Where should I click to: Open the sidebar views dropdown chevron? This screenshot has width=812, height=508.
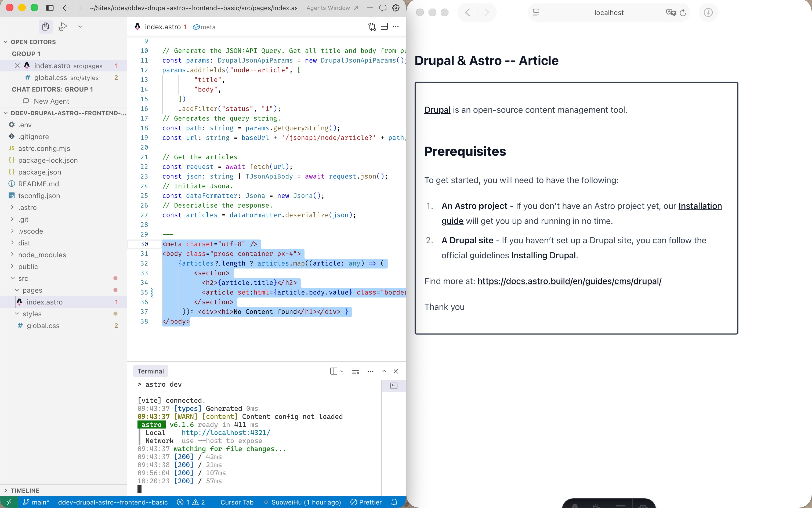[80, 27]
